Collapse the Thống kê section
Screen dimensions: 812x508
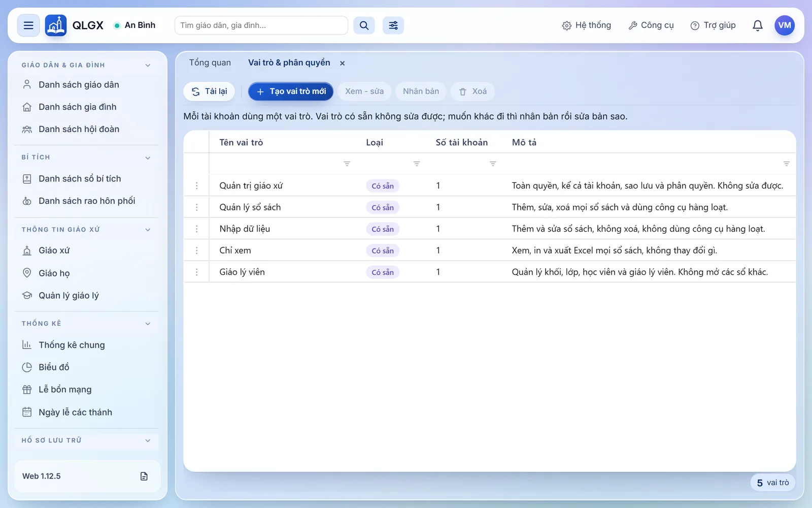148,324
